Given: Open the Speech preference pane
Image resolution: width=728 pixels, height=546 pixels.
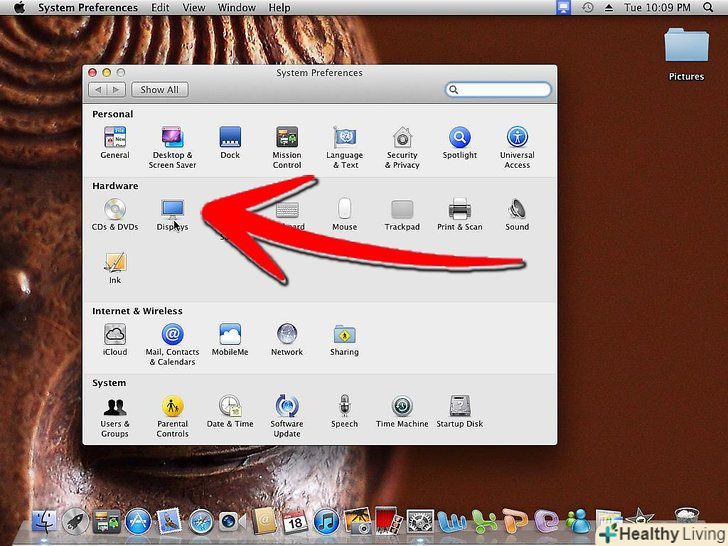Looking at the screenshot, I should click(x=344, y=411).
